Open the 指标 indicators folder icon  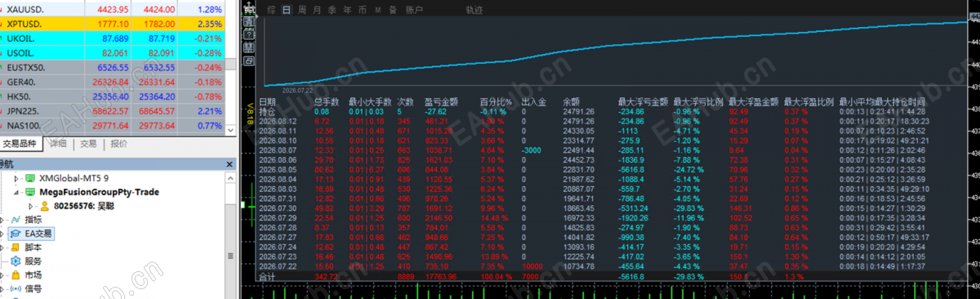click(16, 220)
